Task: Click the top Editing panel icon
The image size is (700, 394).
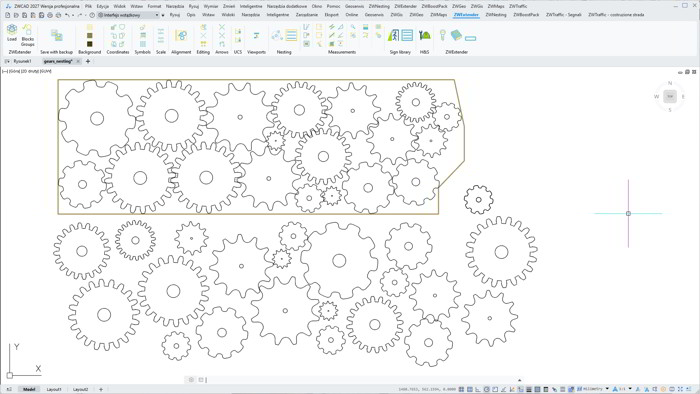Action: [203, 27]
